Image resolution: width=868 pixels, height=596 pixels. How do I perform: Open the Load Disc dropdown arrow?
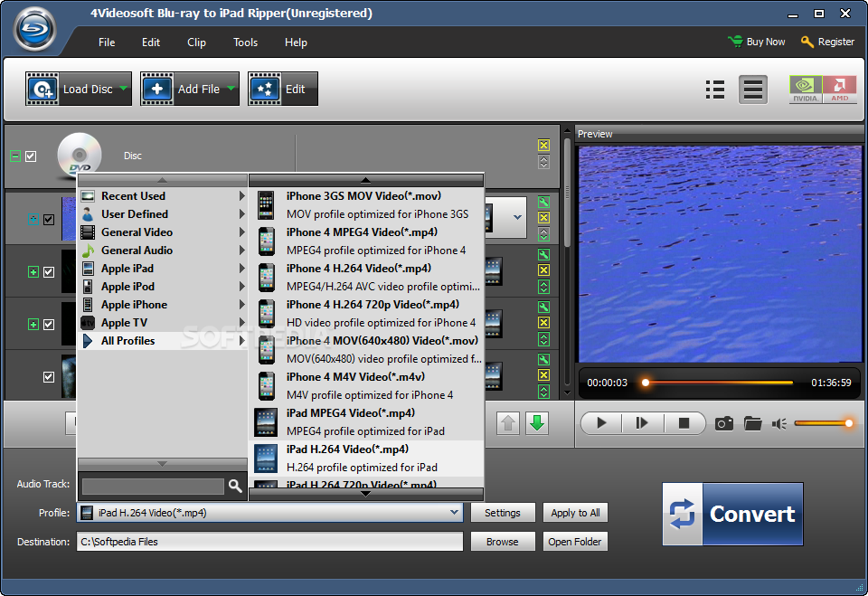coord(124,88)
